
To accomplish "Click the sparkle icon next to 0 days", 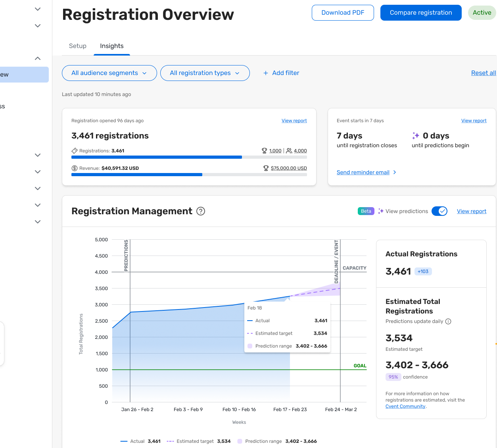I will 416,136.
